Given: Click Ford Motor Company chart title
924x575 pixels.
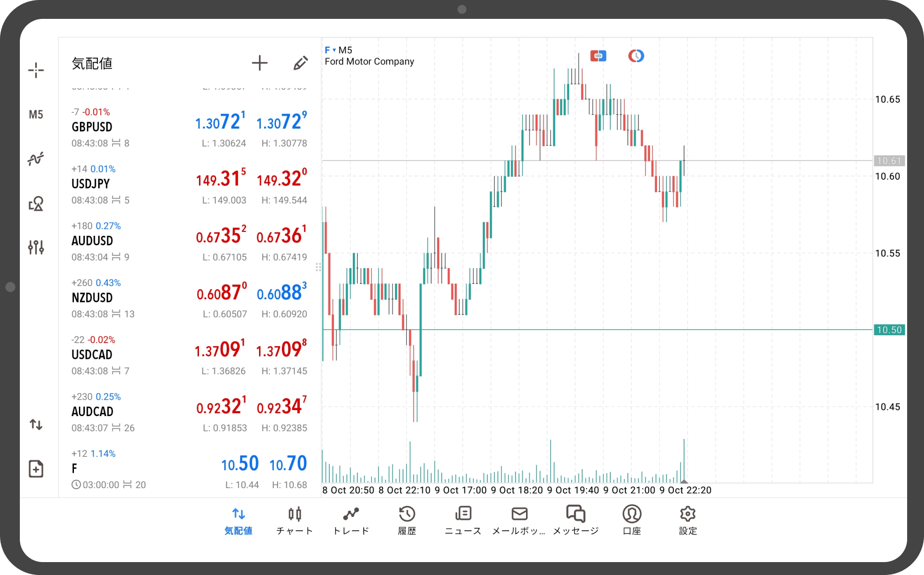Looking at the screenshot, I should 369,62.
